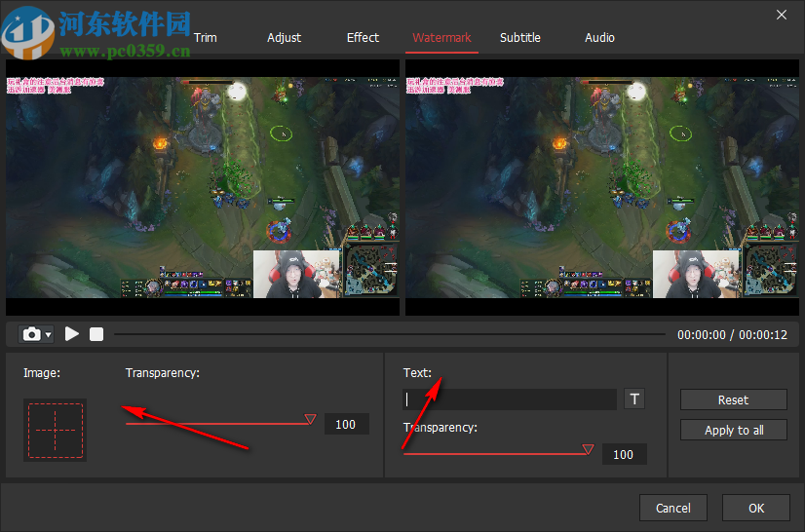Screen dimensions: 805x532
Task: Go to the Audio tab
Action: click(599, 37)
